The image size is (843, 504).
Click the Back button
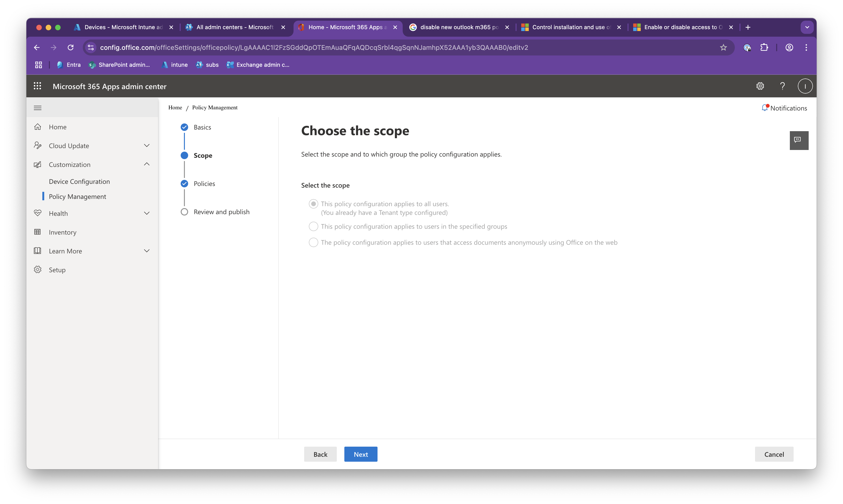coord(320,454)
